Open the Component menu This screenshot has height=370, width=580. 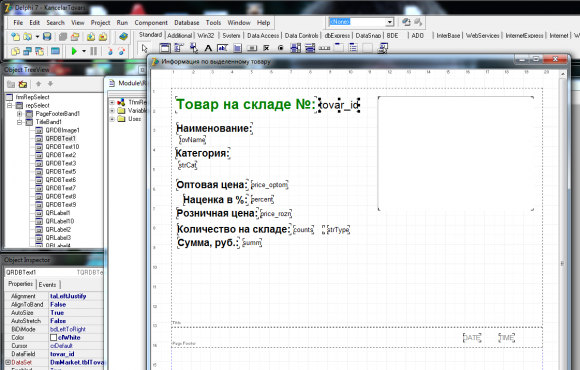151,23
